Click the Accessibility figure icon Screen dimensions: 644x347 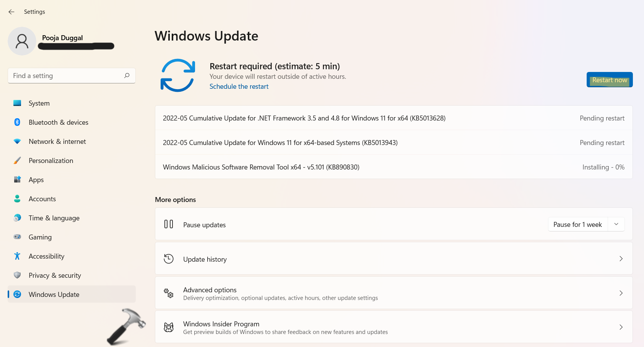point(17,256)
